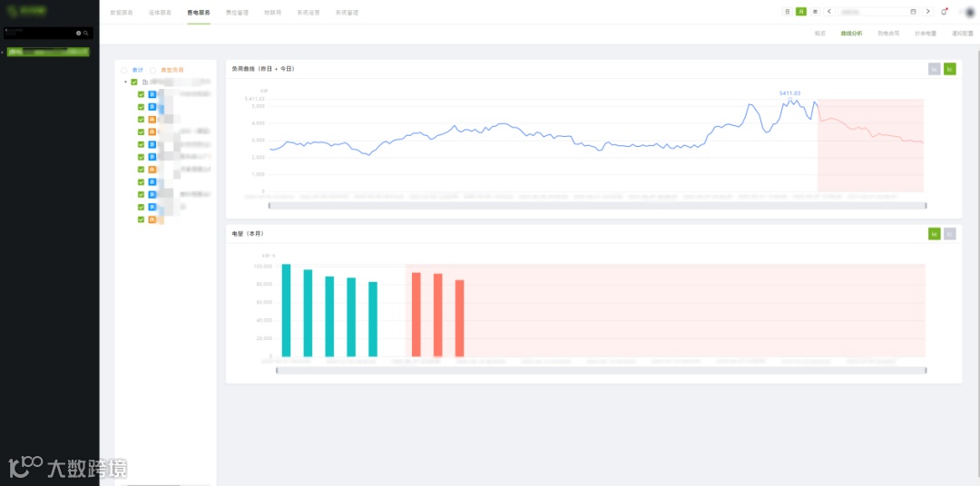Collapse the root node in meter tree
The image size is (980, 486).
pyautogui.click(x=125, y=82)
